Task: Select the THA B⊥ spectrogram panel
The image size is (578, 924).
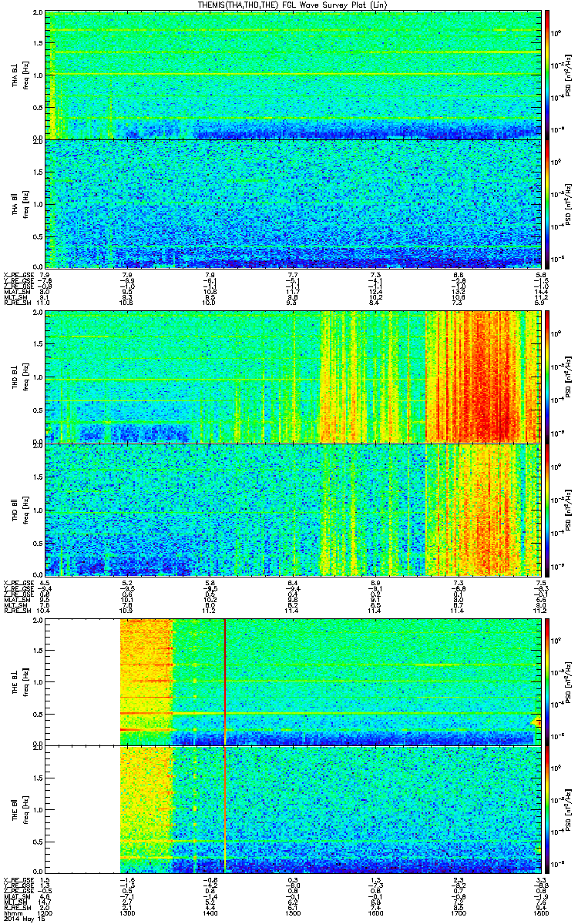Action: click(x=293, y=75)
